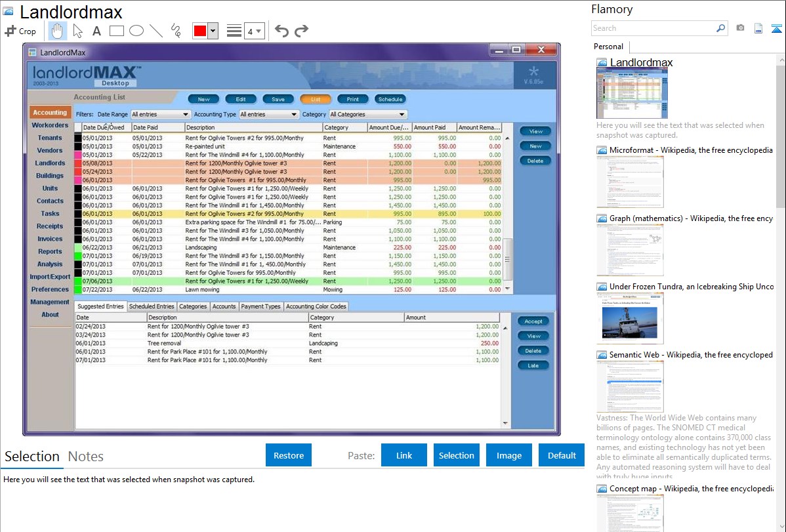
Task: Select the Tree removal suggested entry
Action: click(x=287, y=344)
